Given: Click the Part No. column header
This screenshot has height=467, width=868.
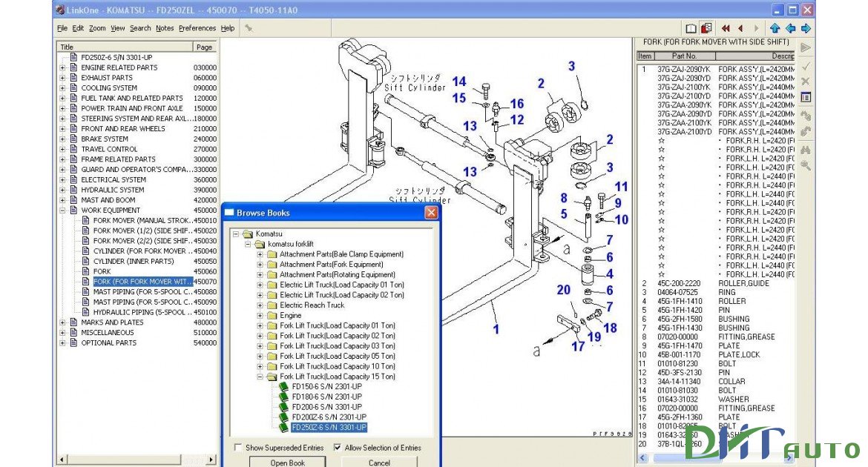Looking at the screenshot, I should point(684,56).
